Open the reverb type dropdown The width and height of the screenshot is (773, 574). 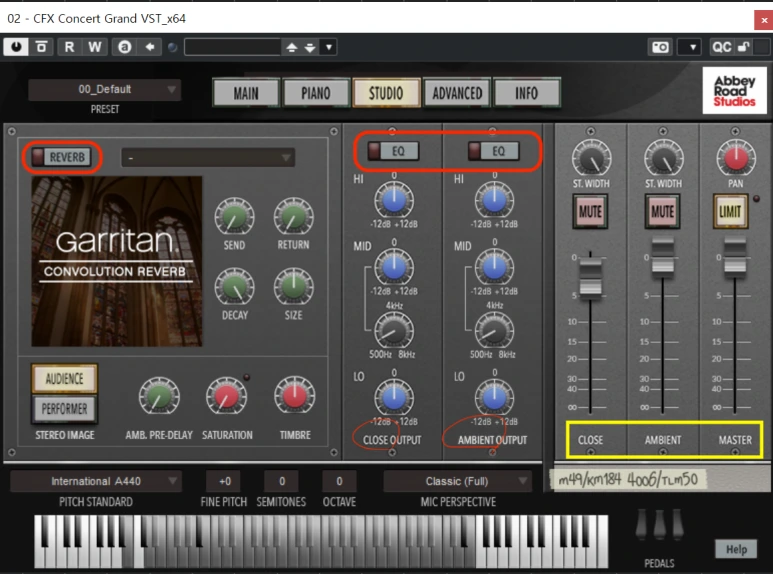208,157
